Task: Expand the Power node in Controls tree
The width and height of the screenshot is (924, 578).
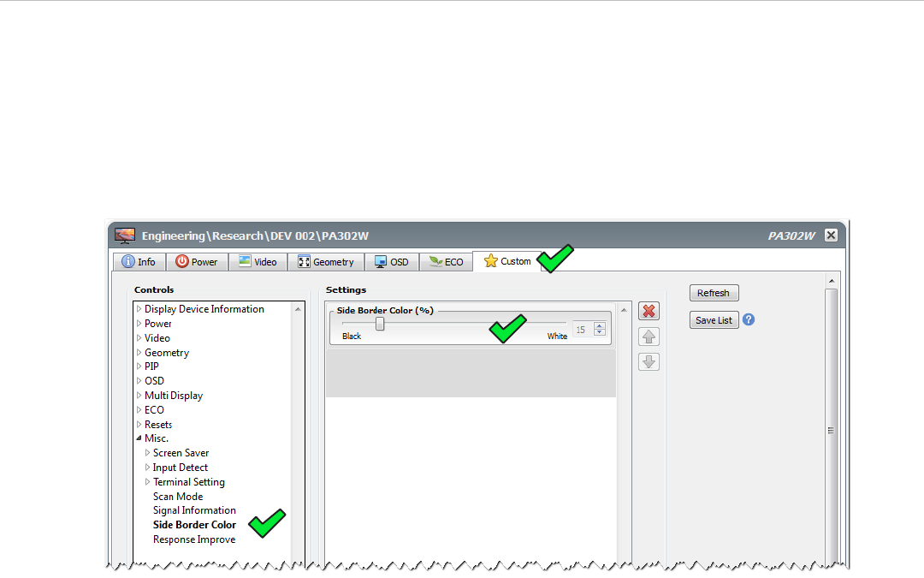Action: (139, 324)
